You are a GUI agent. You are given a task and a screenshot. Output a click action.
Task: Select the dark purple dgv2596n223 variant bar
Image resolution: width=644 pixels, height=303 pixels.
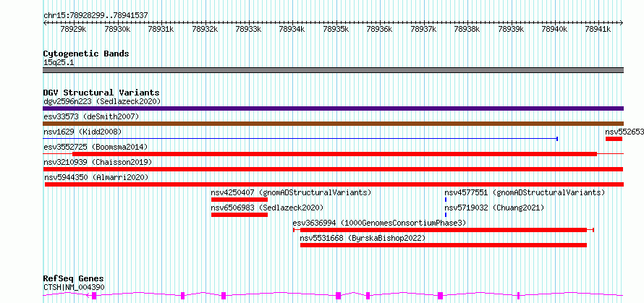tap(333, 108)
